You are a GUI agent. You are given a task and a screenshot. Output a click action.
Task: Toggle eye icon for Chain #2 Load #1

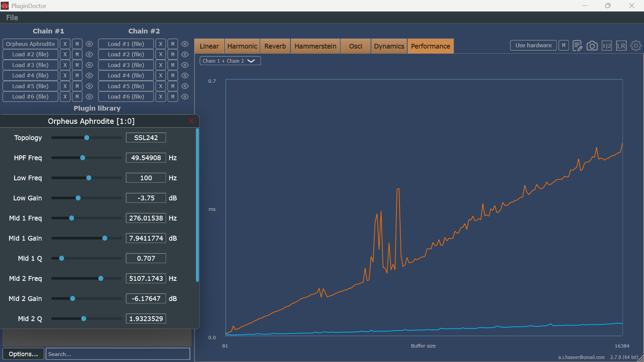(185, 44)
